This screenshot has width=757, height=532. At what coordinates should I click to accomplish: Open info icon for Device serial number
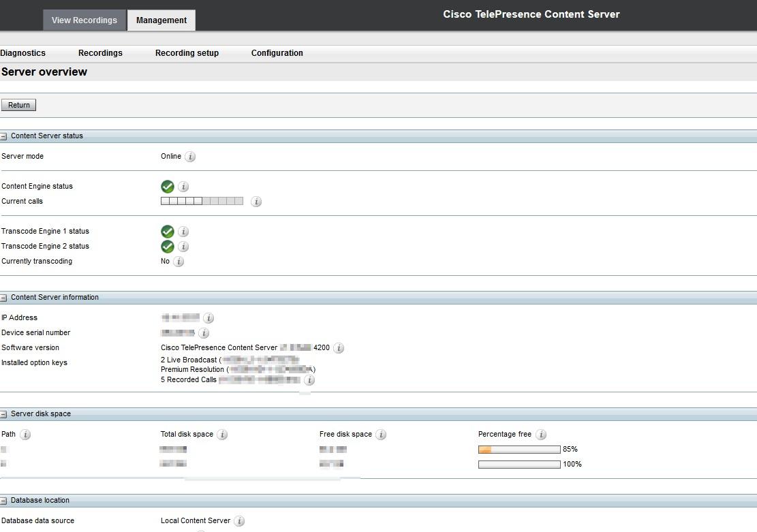click(204, 332)
